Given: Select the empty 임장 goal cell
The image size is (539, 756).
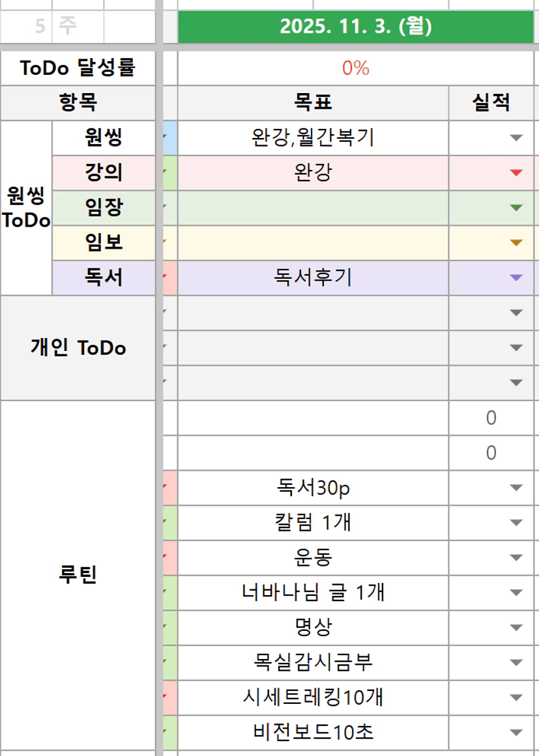Looking at the screenshot, I should [x=313, y=208].
